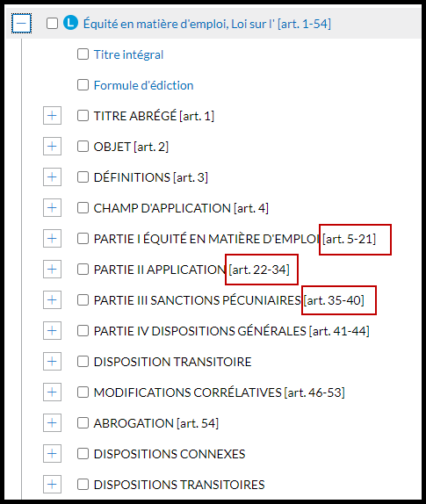This screenshot has width=426, height=504.
Task: Check the Titre intégral checkbox
Action: click(x=83, y=54)
